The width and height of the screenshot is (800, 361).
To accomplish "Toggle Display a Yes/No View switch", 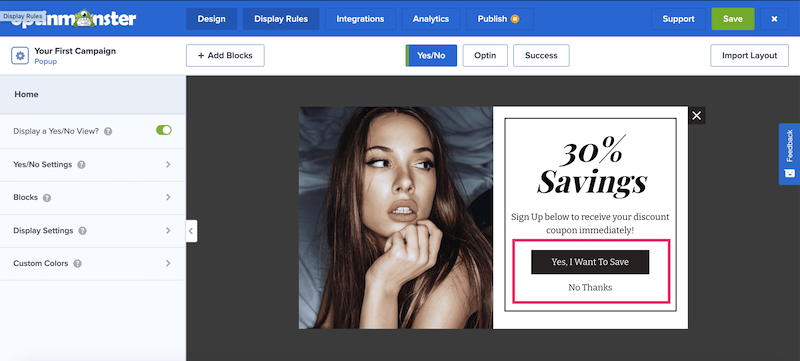I will click(x=164, y=131).
